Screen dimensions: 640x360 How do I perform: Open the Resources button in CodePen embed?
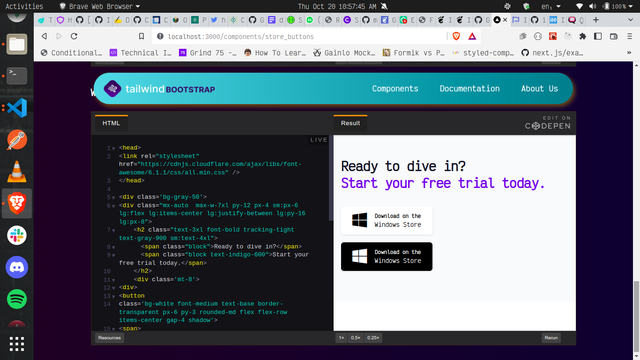click(109, 338)
